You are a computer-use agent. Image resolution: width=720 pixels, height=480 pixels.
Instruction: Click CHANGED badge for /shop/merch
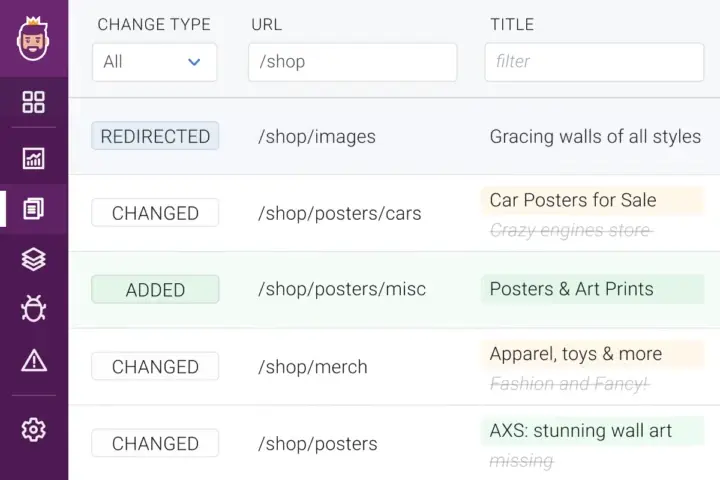[155, 367]
